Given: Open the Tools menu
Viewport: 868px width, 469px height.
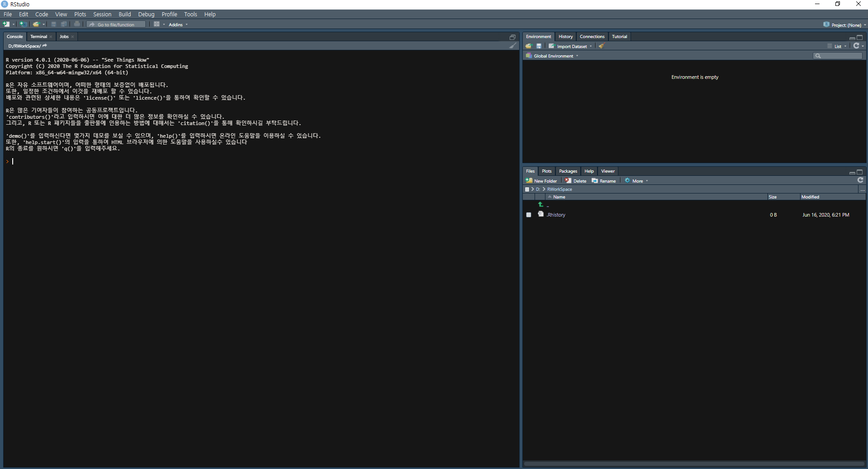Looking at the screenshot, I should coord(191,15).
